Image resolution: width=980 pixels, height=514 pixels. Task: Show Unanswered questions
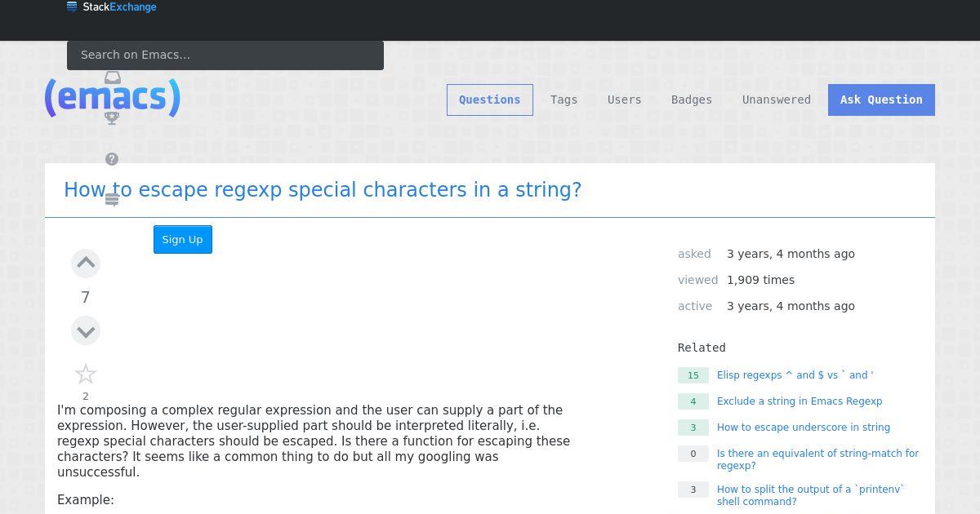coord(777,100)
